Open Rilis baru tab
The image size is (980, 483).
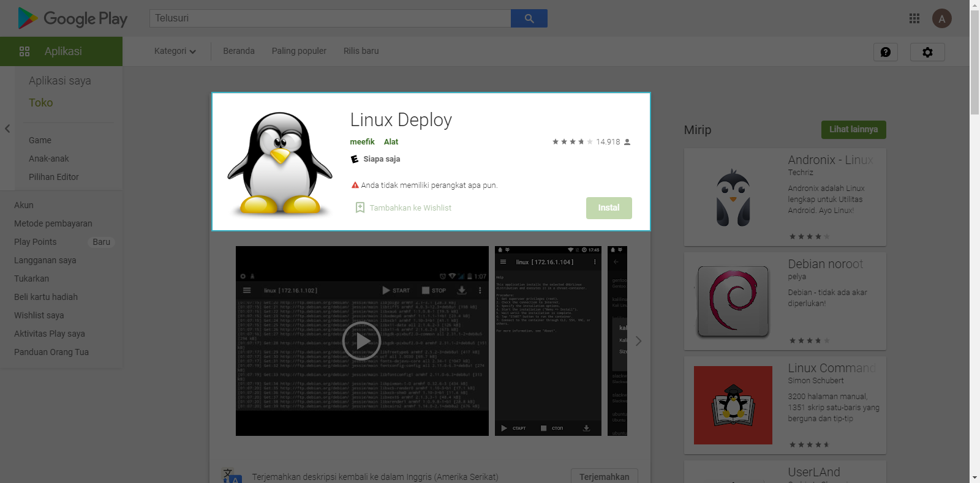361,51
